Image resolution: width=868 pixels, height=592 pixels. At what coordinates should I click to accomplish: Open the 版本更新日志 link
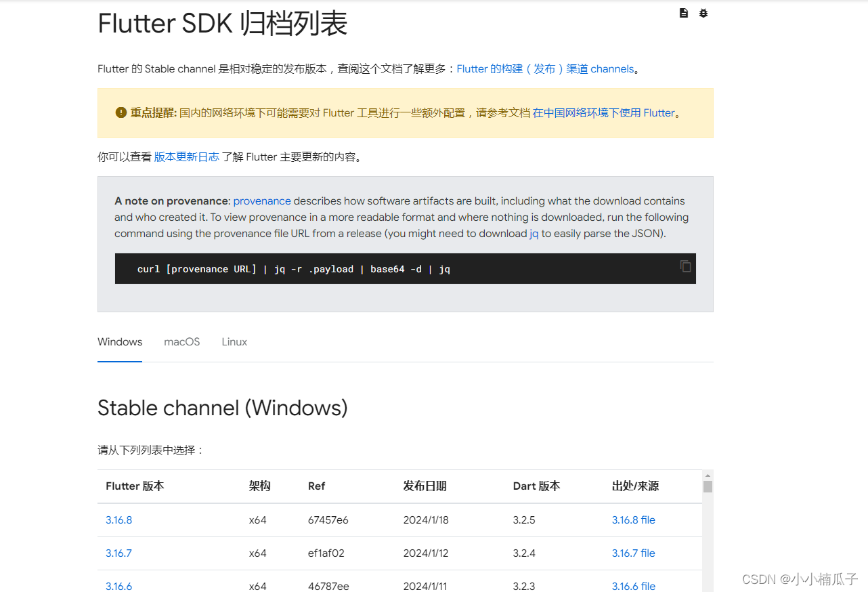coord(187,157)
